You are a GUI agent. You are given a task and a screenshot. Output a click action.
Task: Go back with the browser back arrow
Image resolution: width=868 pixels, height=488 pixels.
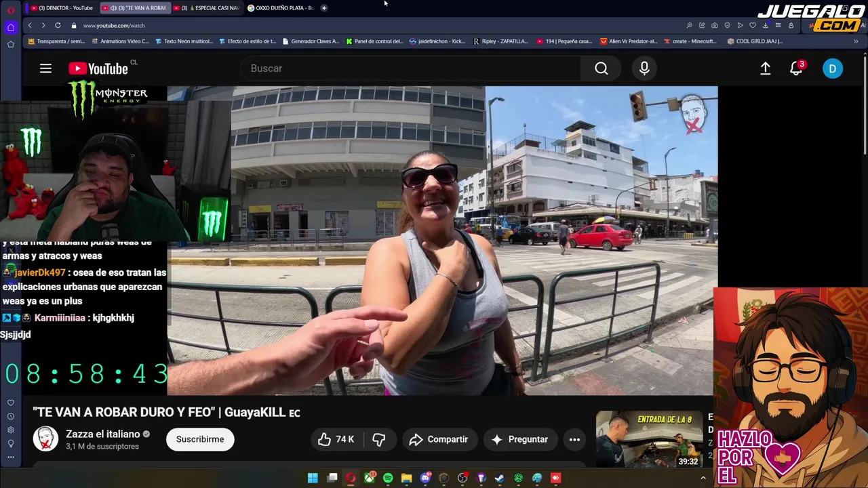30,25
